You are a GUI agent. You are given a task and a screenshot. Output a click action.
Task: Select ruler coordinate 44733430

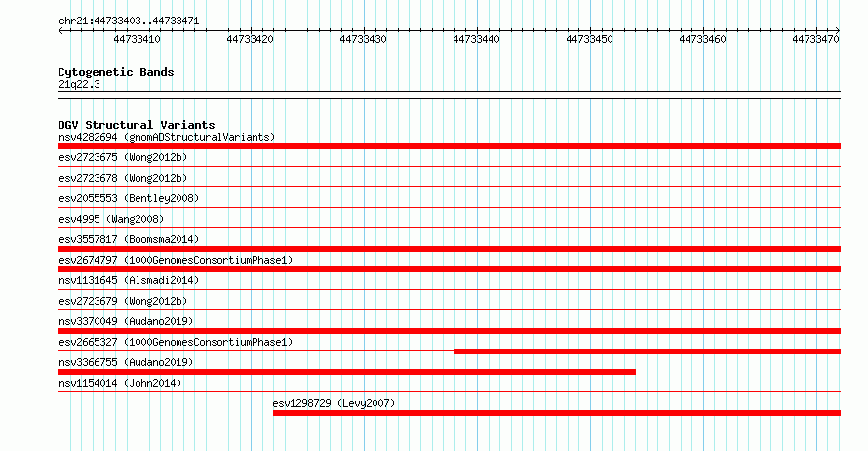coord(363,39)
